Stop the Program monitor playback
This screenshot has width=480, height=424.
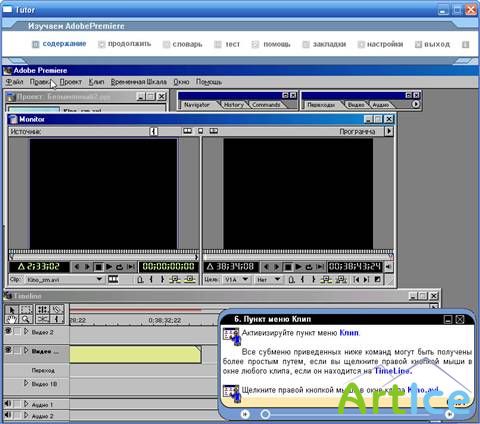[x=288, y=267]
